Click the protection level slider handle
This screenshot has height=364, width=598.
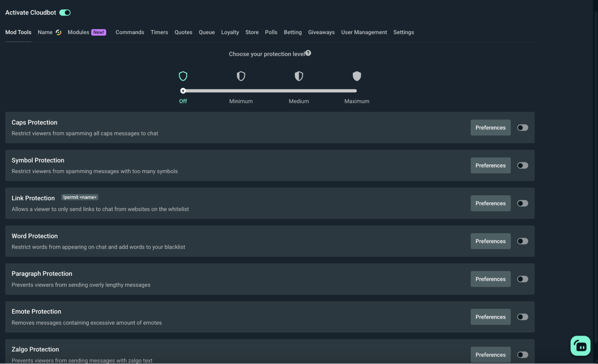tap(183, 91)
